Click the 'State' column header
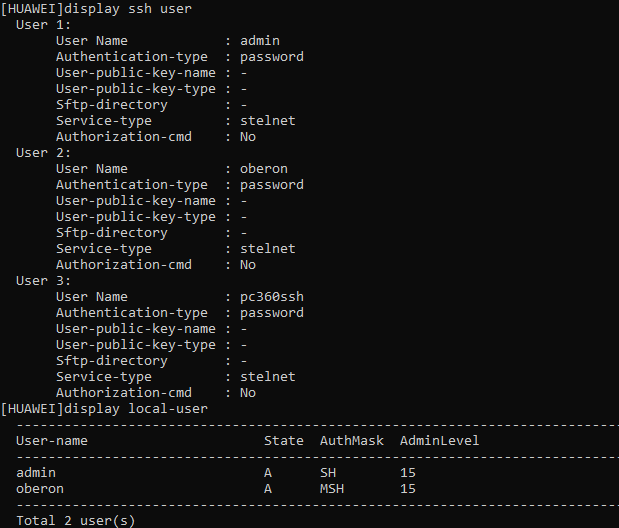619x528 pixels. [283, 441]
